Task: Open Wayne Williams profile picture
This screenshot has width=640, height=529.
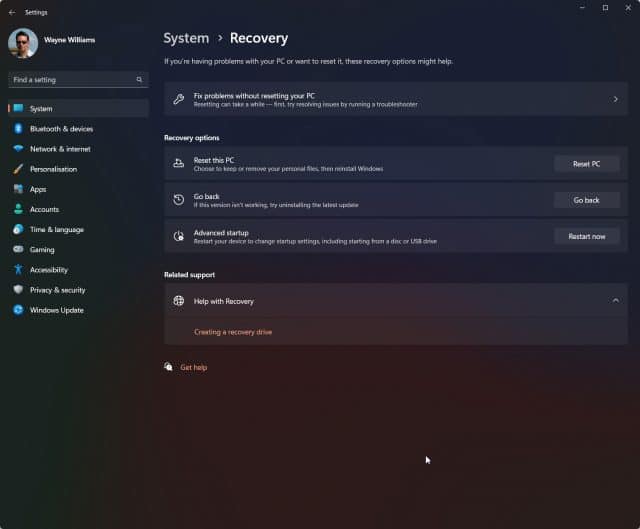Action: [23, 43]
